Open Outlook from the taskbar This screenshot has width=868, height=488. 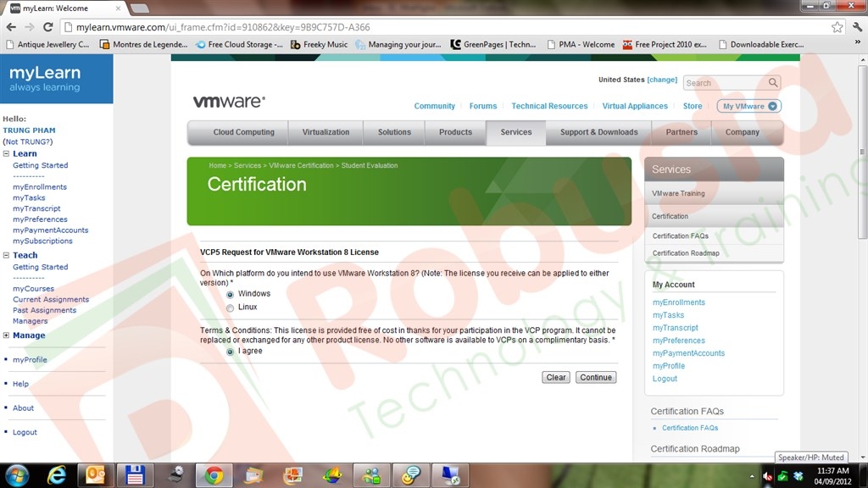[95, 475]
